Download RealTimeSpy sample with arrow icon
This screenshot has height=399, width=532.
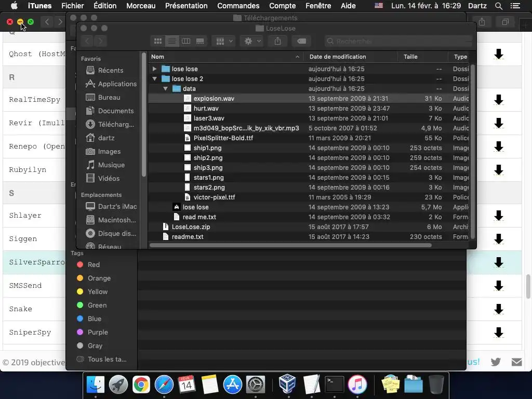[498, 100]
